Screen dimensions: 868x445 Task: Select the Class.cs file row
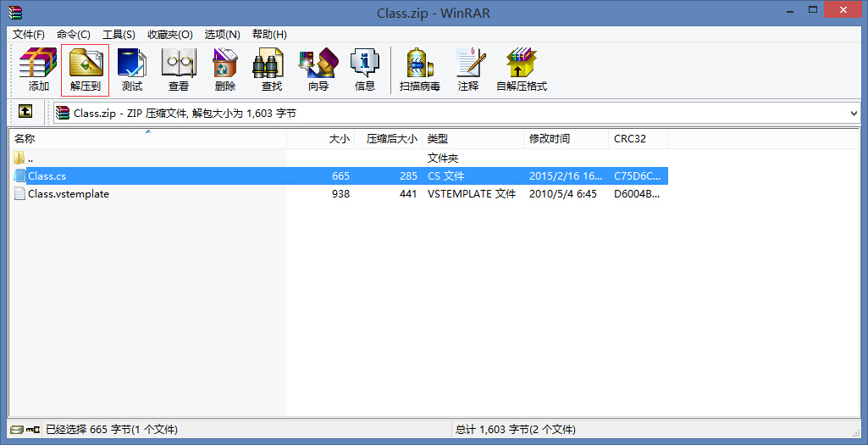click(339, 175)
